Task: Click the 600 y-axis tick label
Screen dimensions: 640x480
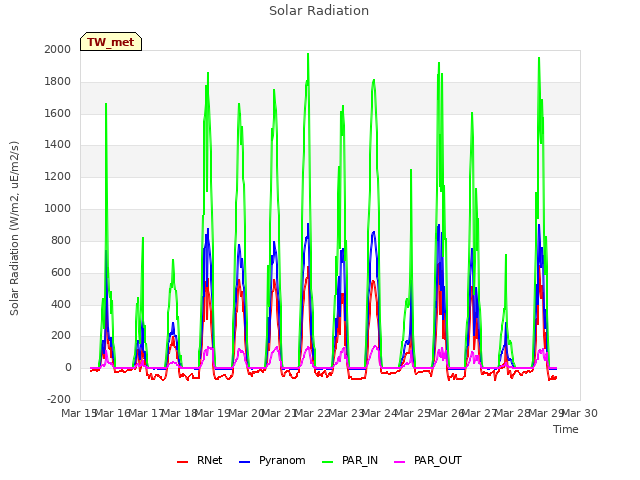Action: click(x=61, y=272)
